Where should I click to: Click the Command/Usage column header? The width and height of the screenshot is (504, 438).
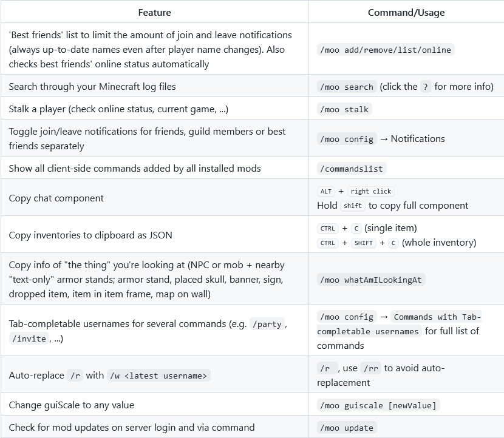[x=406, y=13]
